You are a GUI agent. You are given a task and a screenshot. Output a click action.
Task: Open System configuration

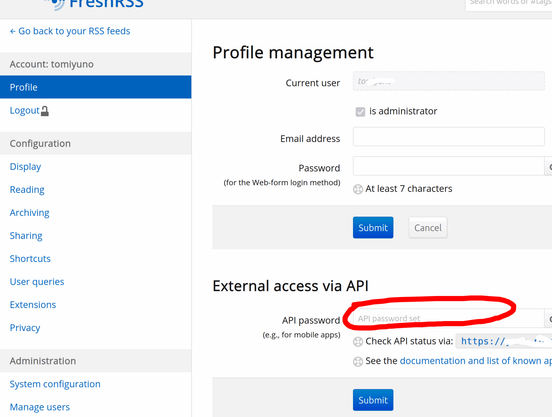click(55, 384)
